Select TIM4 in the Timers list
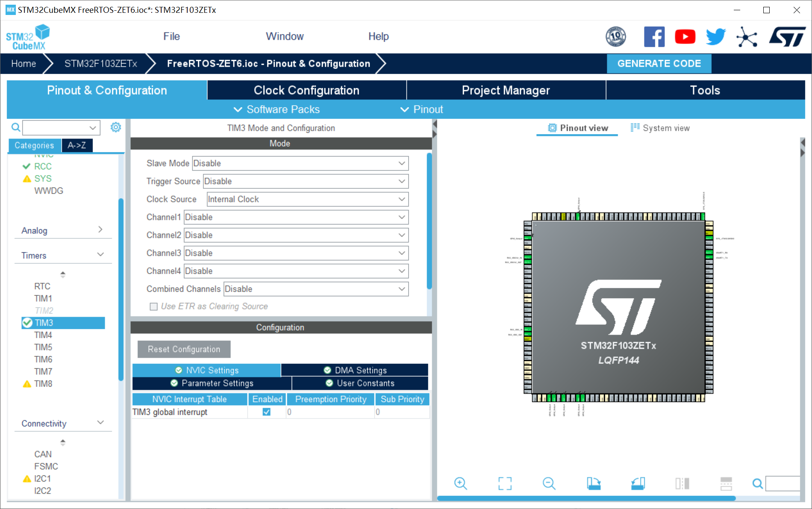The image size is (812, 509). 43,335
